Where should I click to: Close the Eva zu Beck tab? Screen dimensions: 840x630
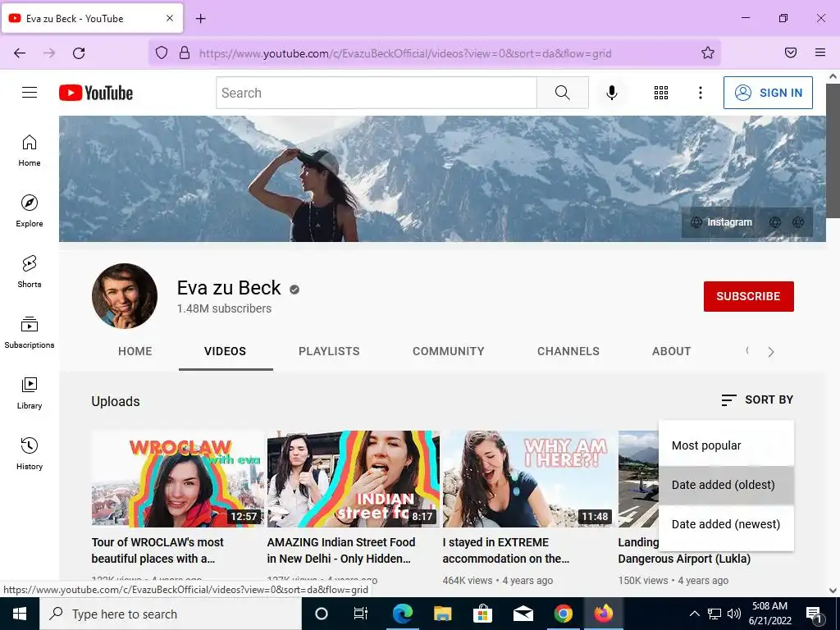[169, 18]
